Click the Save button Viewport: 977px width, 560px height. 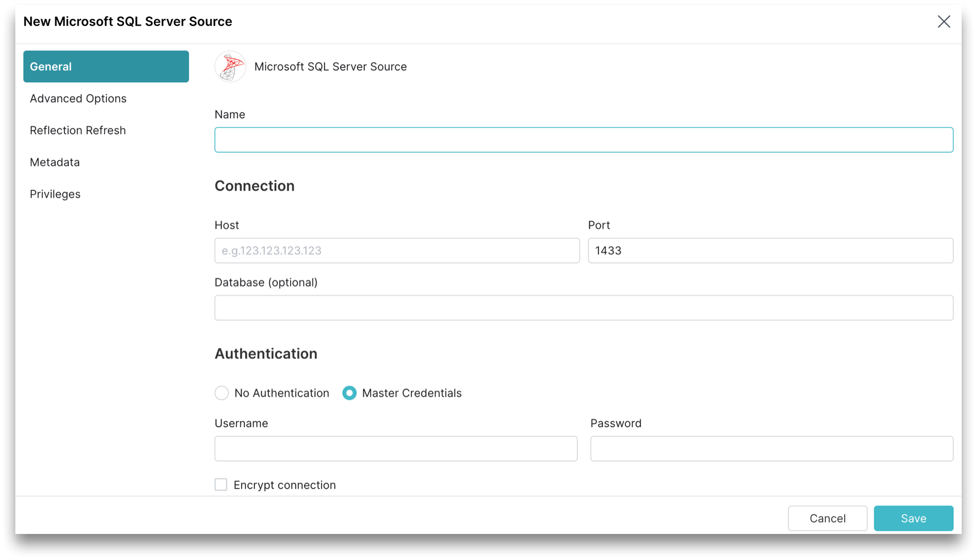[x=913, y=518]
